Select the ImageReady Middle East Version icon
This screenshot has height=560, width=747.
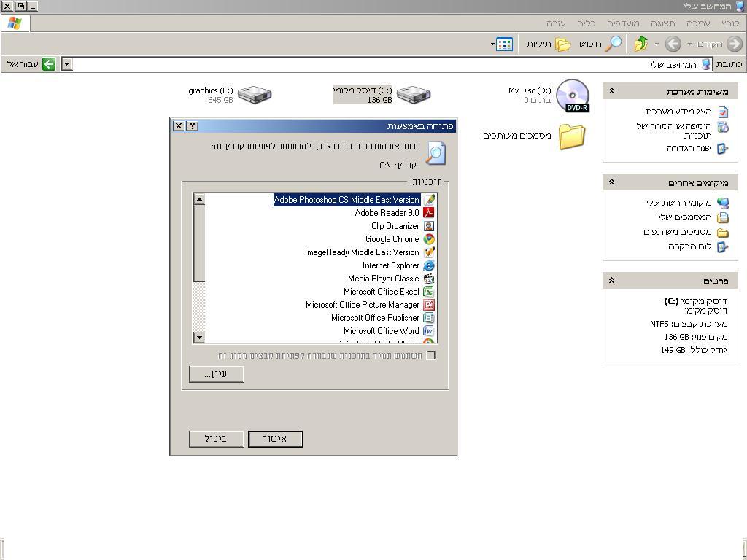click(429, 252)
